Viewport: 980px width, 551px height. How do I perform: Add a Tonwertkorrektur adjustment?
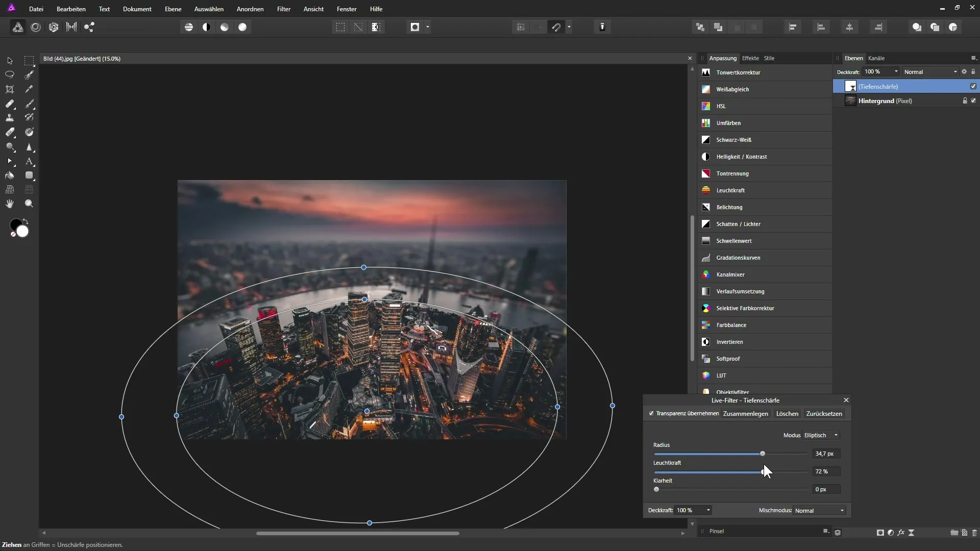765,72
